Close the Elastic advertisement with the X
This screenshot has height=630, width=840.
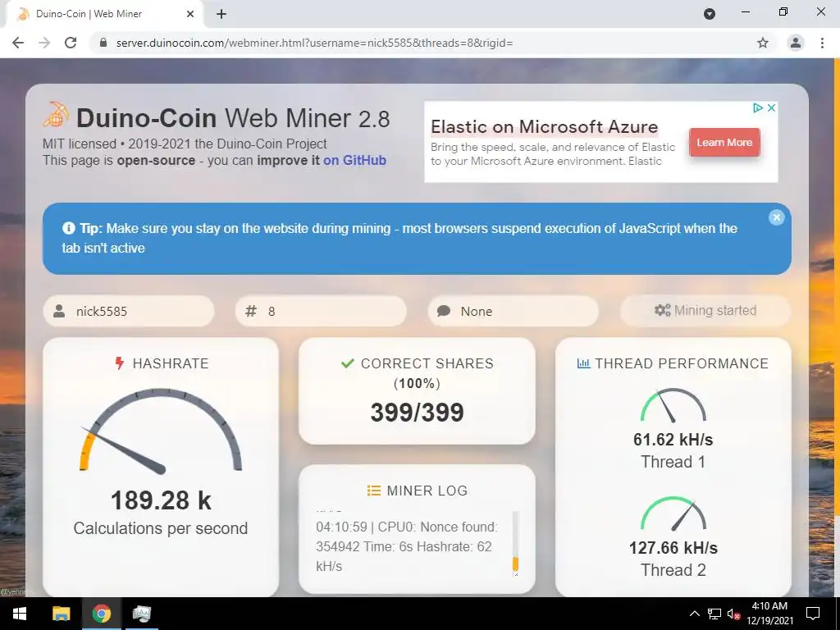[771, 107]
